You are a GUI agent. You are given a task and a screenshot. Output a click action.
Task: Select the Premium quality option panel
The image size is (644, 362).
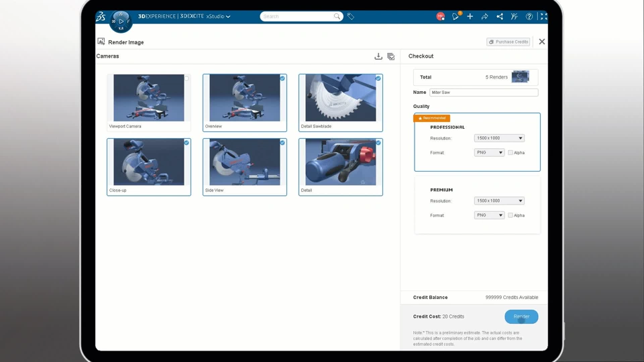477,205
